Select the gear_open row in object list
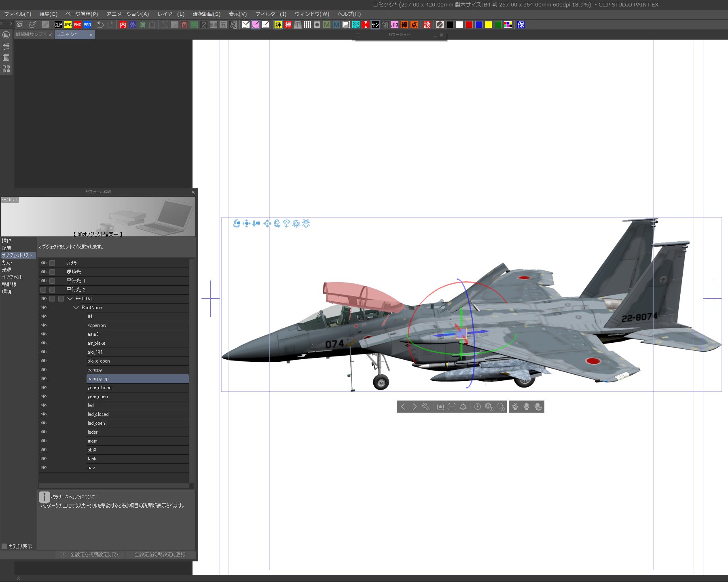The height and width of the screenshot is (582, 728). click(138, 396)
